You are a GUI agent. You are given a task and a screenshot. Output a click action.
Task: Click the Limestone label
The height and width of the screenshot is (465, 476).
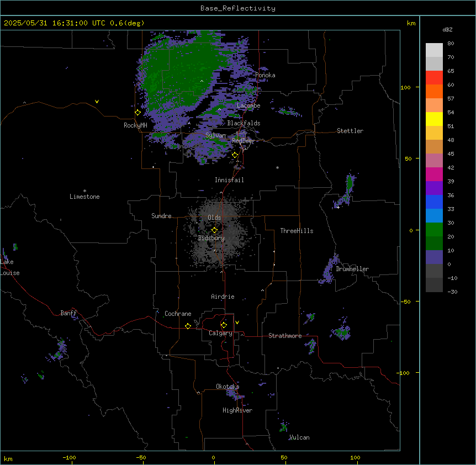coord(84,197)
